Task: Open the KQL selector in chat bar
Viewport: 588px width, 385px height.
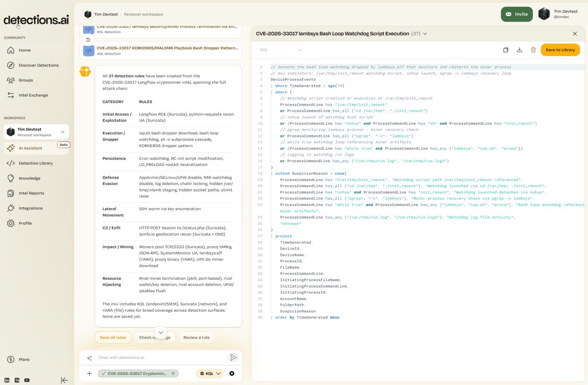Action: point(210,374)
